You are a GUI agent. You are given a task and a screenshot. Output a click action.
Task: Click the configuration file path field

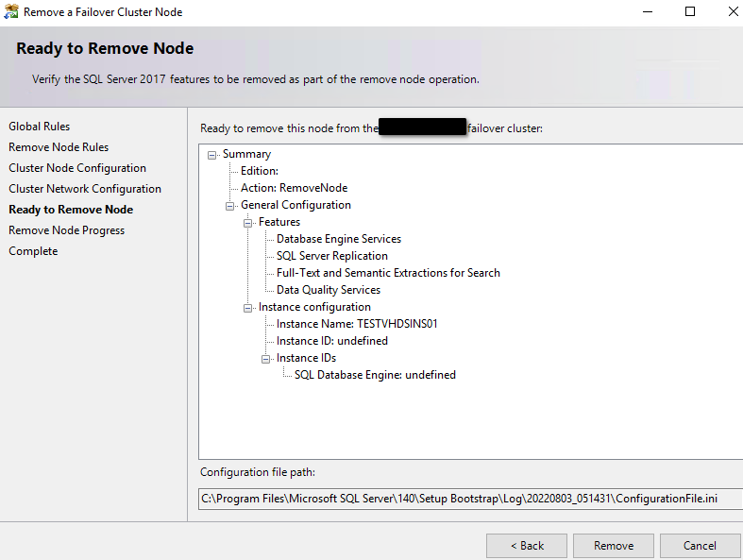(470, 499)
